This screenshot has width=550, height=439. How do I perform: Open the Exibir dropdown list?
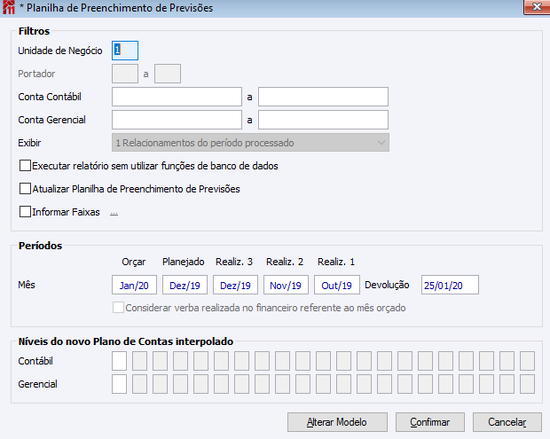pyautogui.click(x=250, y=143)
